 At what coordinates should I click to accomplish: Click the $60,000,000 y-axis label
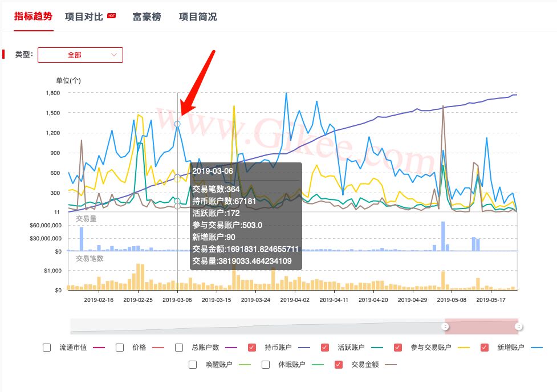tap(46, 226)
